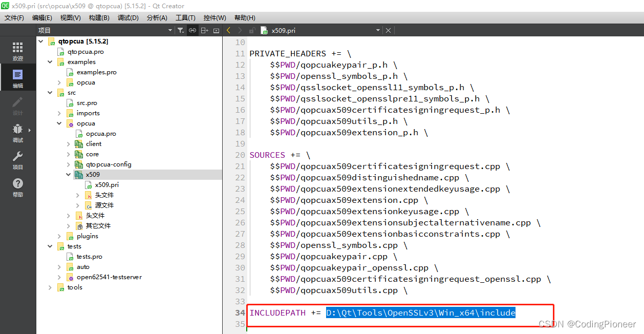The width and height of the screenshot is (644, 334).
Task: Collapse the qtopcua project tree
Action: point(41,41)
